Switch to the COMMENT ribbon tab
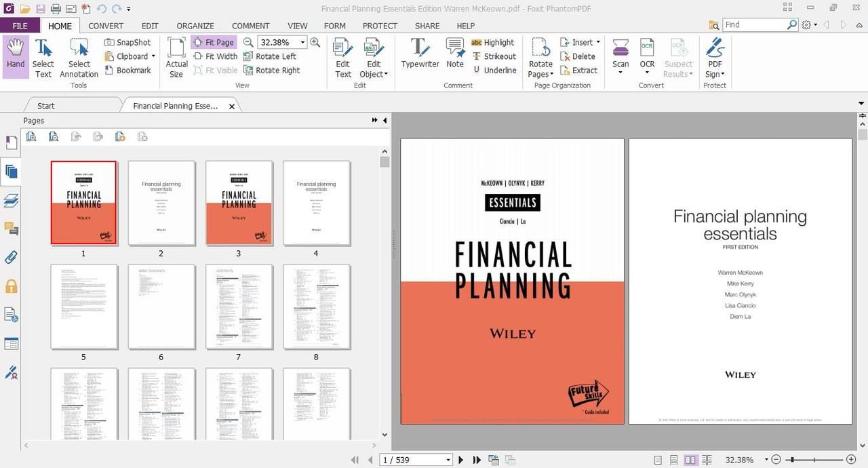 251,26
